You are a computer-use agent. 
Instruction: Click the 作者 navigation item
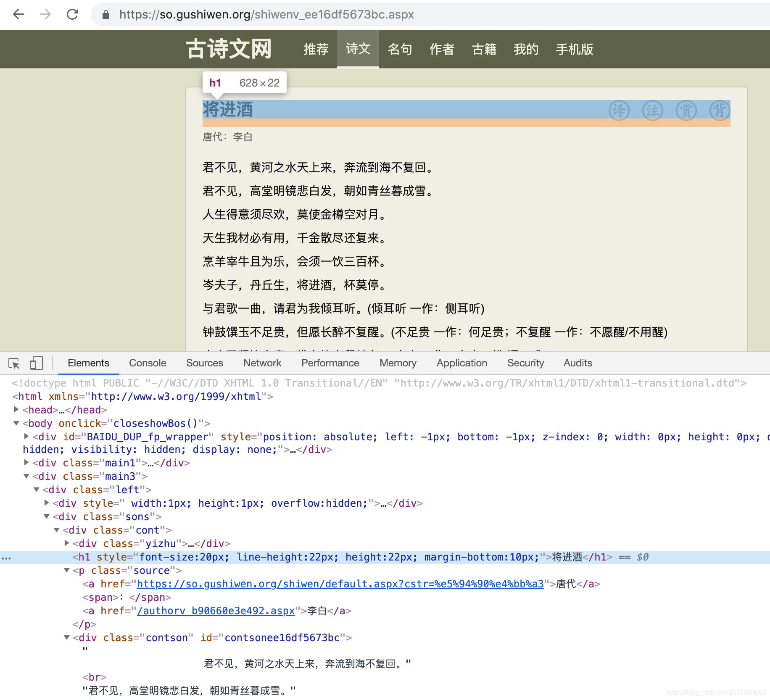point(442,49)
